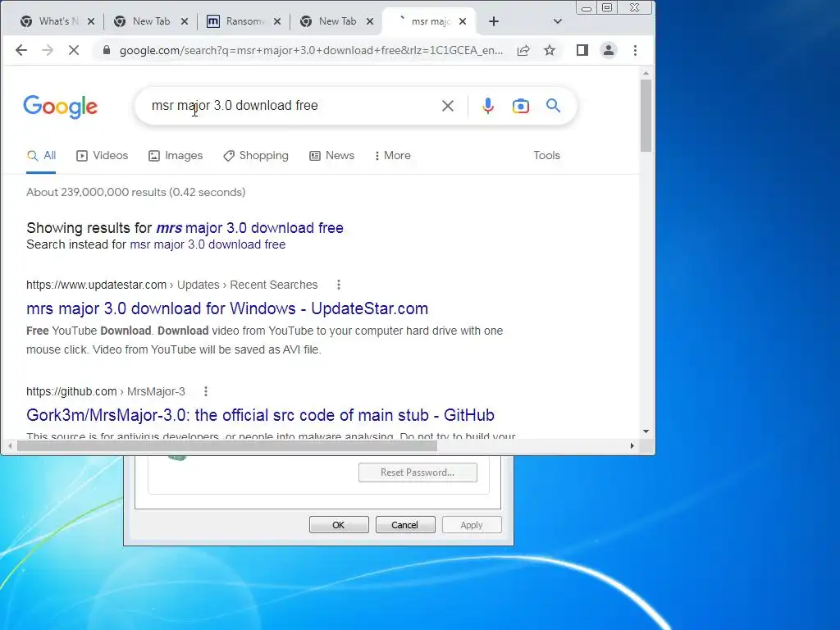
Task: Click the forward navigation arrow
Action: 48,50
